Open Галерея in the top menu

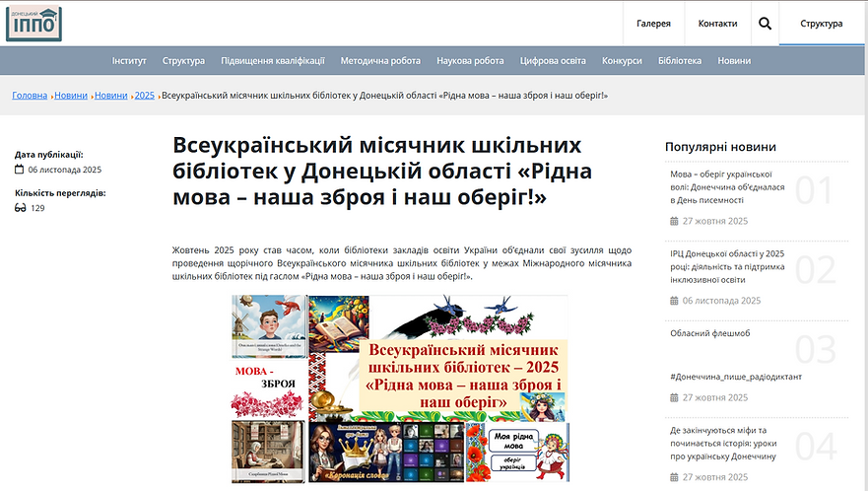click(653, 24)
